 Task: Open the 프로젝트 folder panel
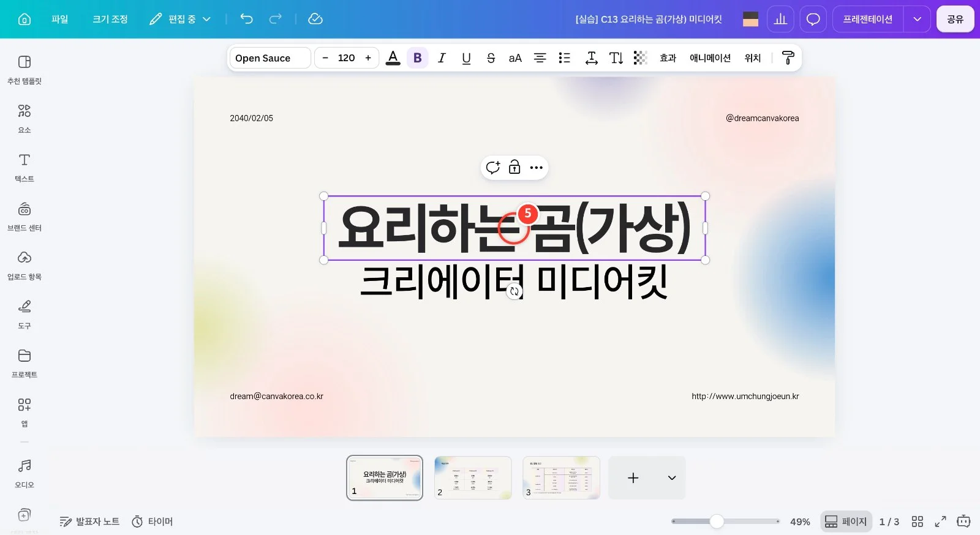click(24, 364)
